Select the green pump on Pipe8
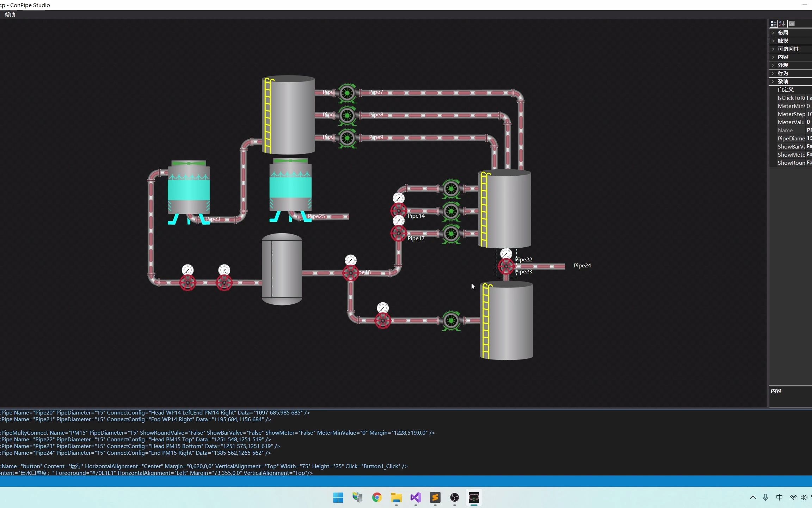The width and height of the screenshot is (812, 508). click(347, 115)
